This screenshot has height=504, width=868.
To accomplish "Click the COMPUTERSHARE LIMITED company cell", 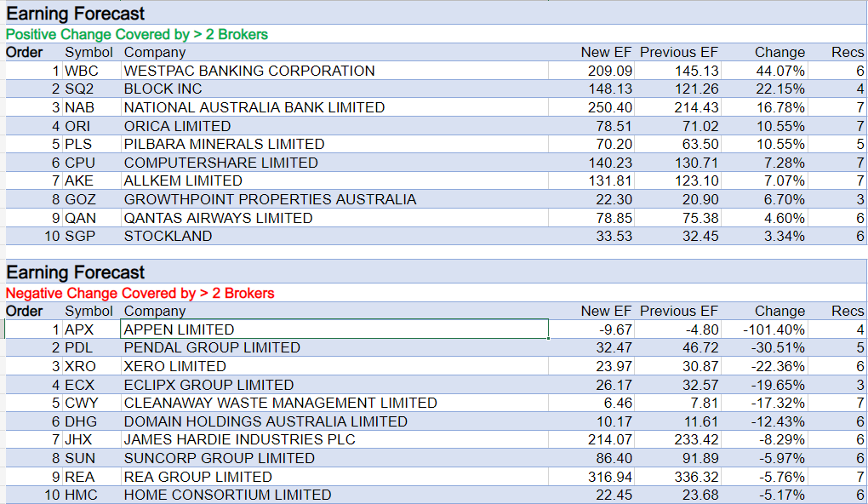I will coord(221,163).
